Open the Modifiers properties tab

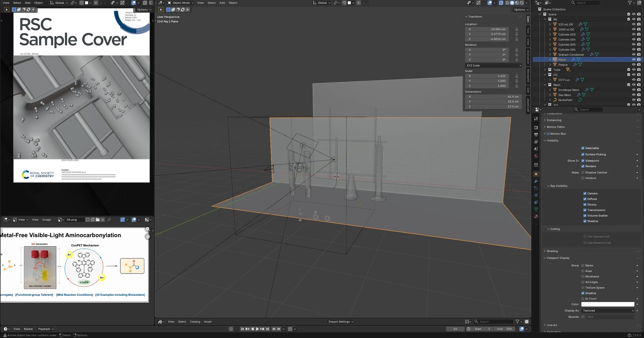point(536,181)
